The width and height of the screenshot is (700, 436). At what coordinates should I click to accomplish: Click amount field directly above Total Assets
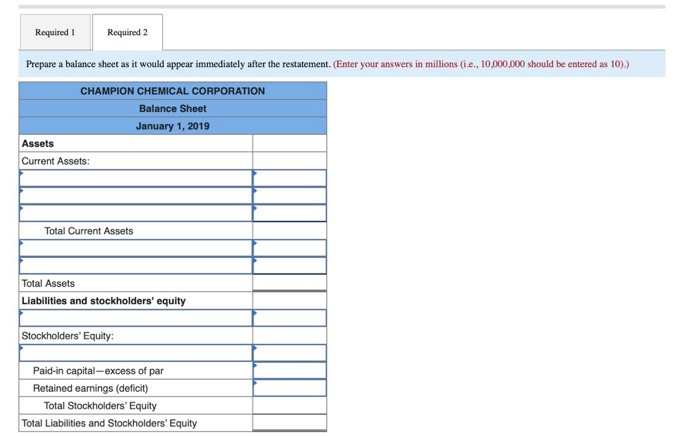pyautogui.click(x=289, y=265)
